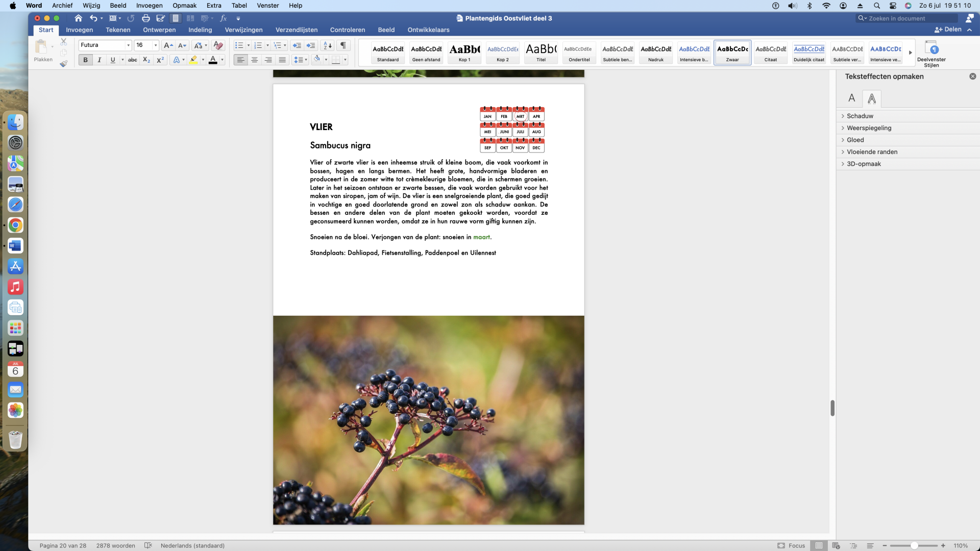This screenshot has width=980, height=551.
Task: Increase indent with indent icon
Action: click(311, 45)
